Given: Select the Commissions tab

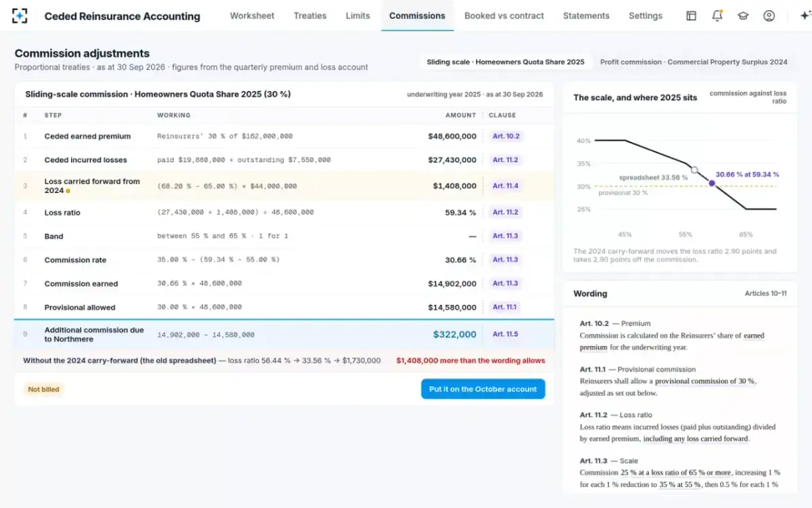Looking at the screenshot, I should pos(418,16).
